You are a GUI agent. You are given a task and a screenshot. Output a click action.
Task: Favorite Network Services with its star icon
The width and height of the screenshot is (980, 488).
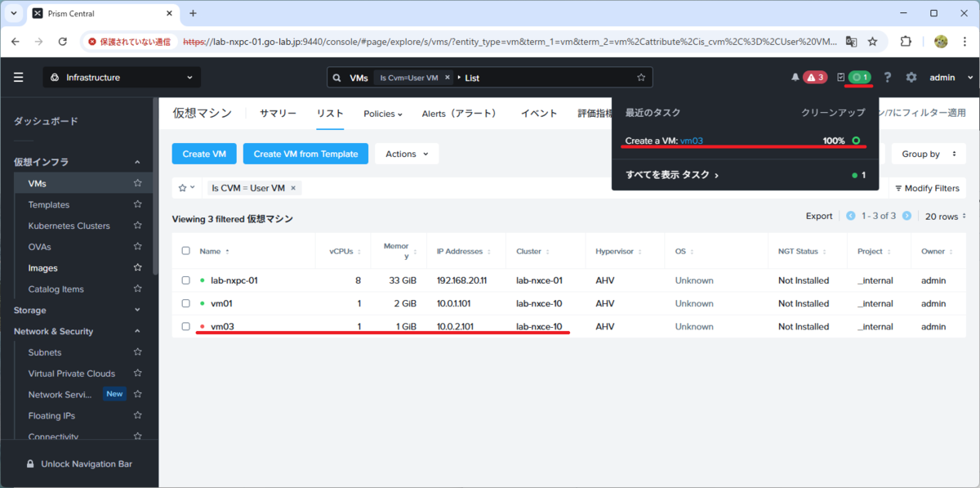[137, 394]
